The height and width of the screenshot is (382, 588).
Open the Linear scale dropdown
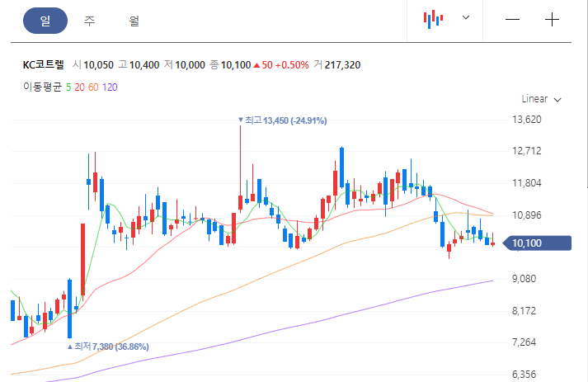(x=541, y=99)
